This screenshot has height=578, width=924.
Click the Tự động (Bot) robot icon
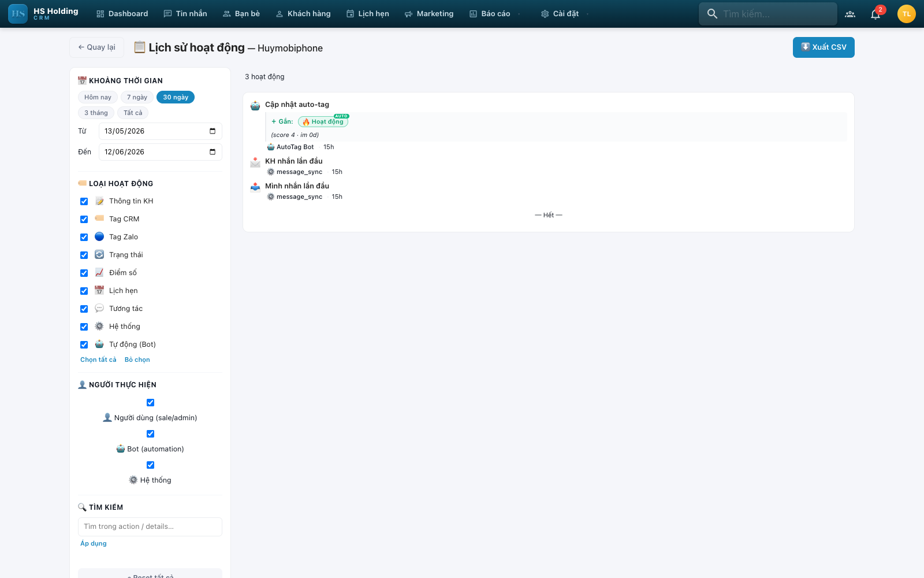tap(99, 344)
